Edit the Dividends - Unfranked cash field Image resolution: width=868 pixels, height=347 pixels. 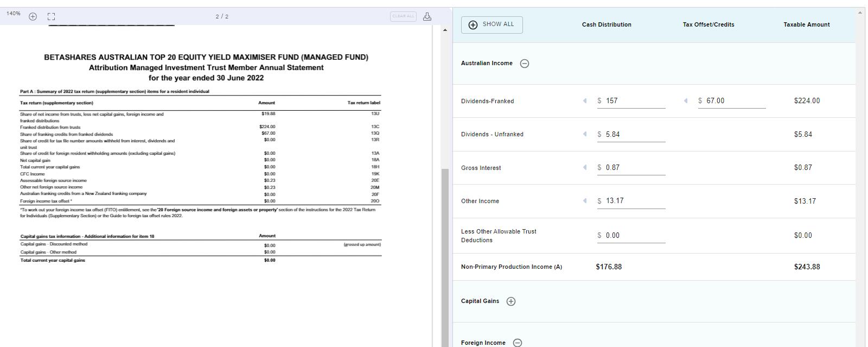pos(631,135)
